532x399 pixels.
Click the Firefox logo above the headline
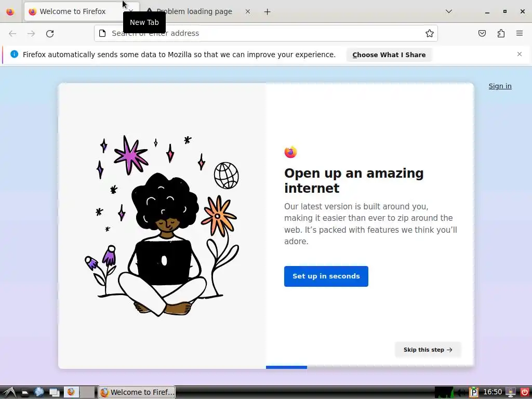pyautogui.click(x=291, y=152)
